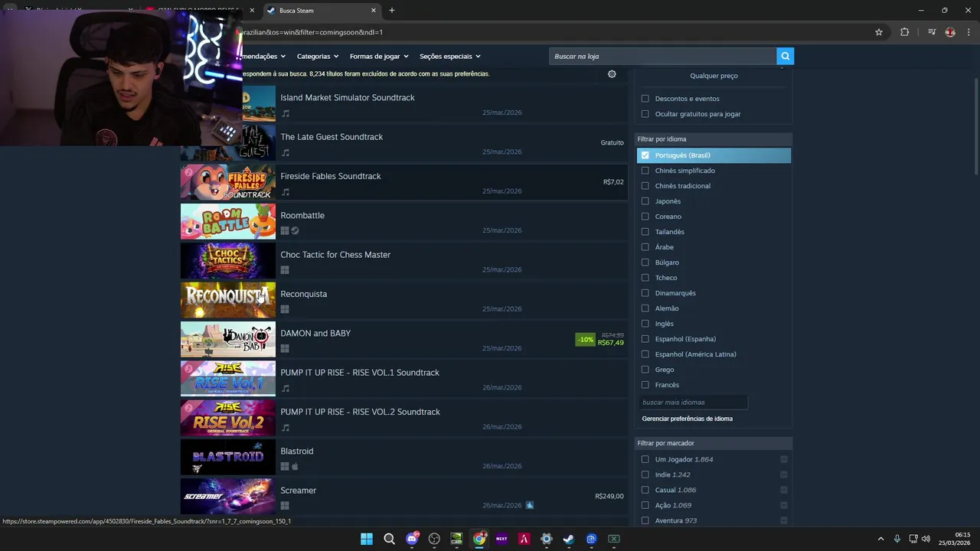
Task: Click the microphone icon in system tray
Action: [x=897, y=539]
